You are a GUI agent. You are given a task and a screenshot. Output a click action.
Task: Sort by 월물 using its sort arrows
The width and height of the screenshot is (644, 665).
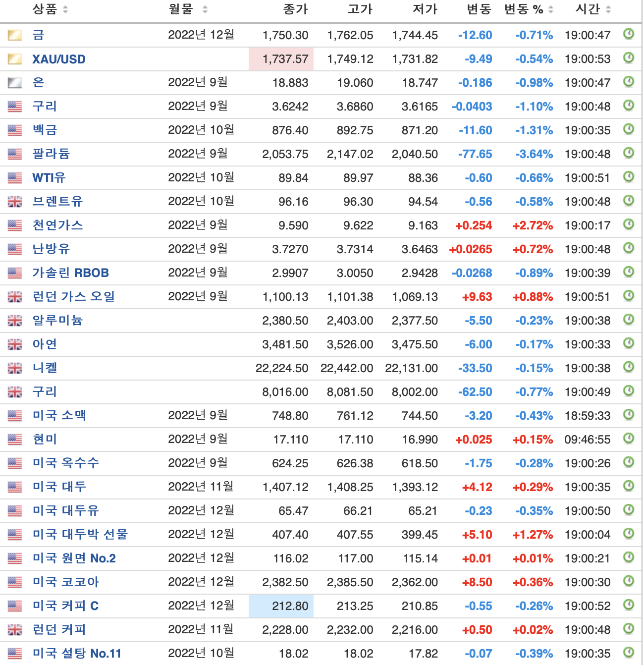coord(205,9)
